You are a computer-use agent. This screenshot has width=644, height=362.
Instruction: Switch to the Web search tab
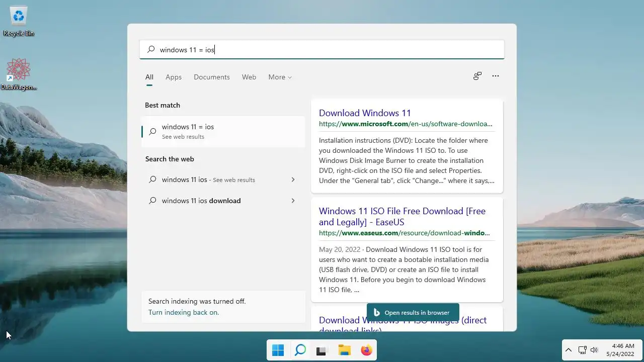(249, 77)
